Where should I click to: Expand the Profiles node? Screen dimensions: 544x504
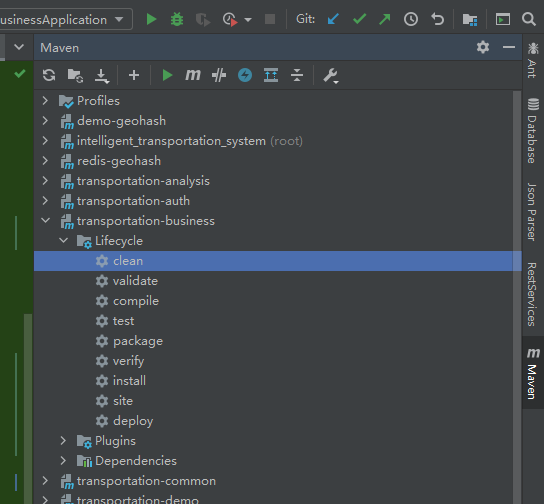click(45, 101)
